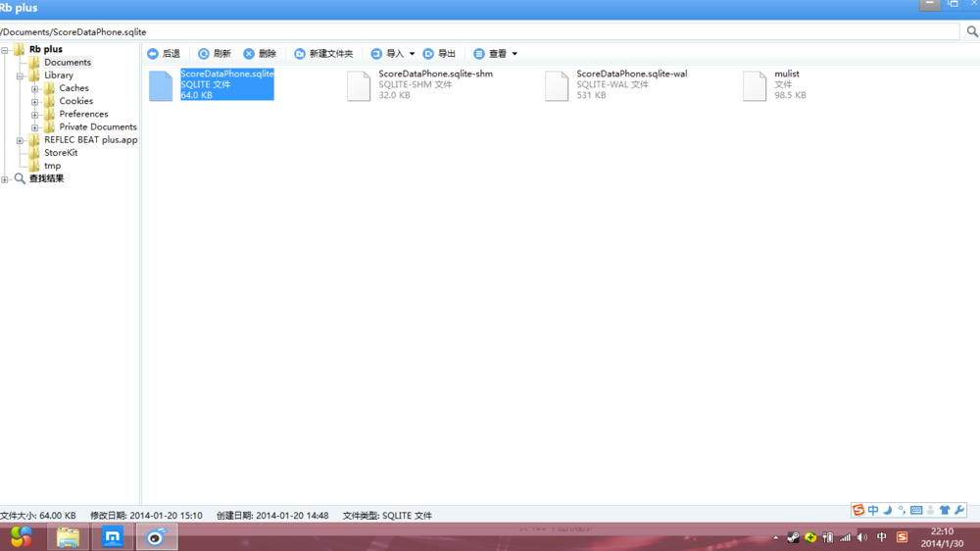Click the user account icon on IME bar
Viewport: 980px width, 551px height.
coord(931,511)
